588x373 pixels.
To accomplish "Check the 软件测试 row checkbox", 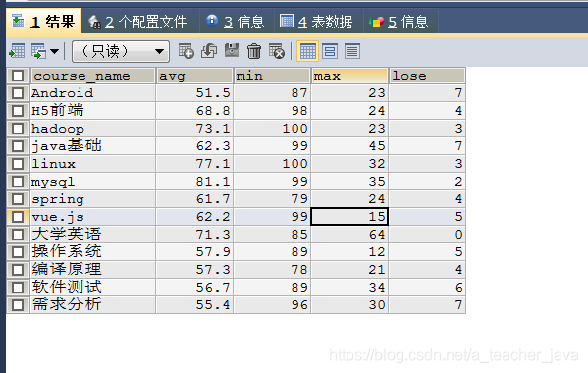I will pos(18,288).
